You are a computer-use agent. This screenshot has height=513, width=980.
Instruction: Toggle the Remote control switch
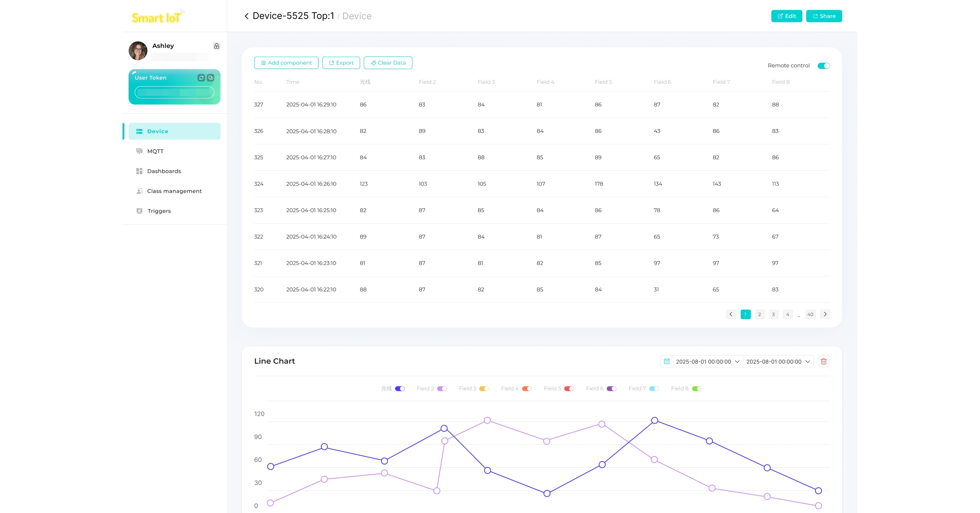[823, 66]
